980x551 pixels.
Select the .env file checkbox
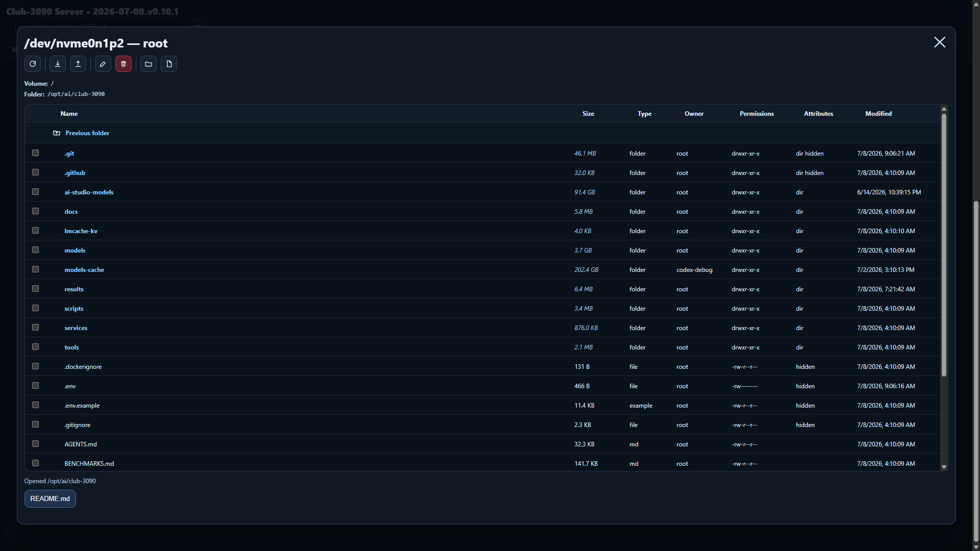pos(36,386)
